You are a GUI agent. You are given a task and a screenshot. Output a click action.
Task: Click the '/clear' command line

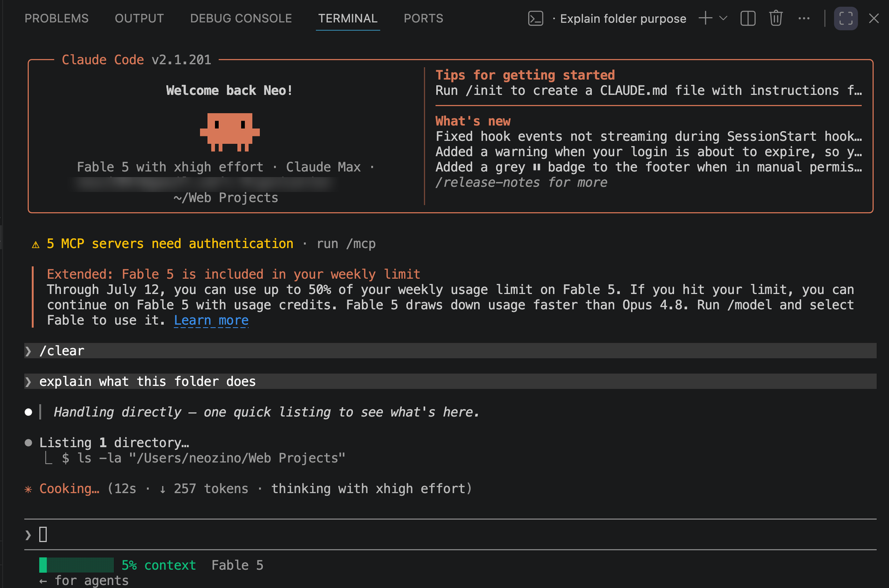tap(450, 351)
